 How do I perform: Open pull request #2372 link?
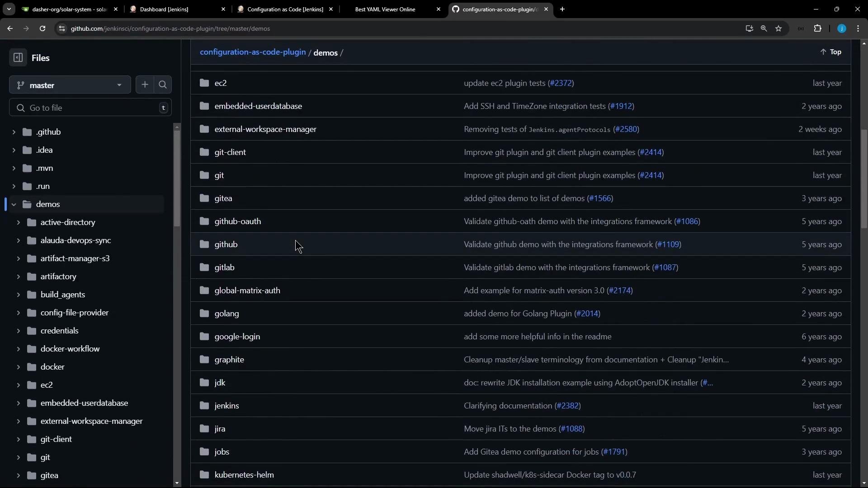pos(561,83)
